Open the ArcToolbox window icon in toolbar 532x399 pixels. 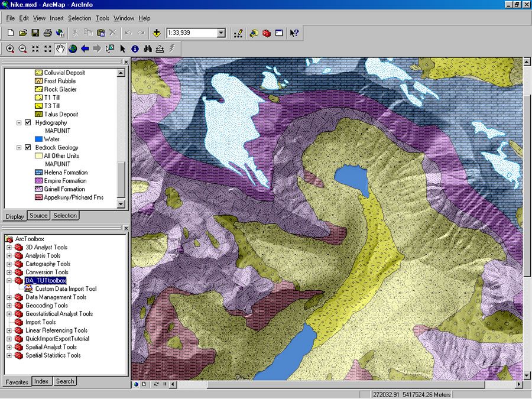tap(266, 33)
